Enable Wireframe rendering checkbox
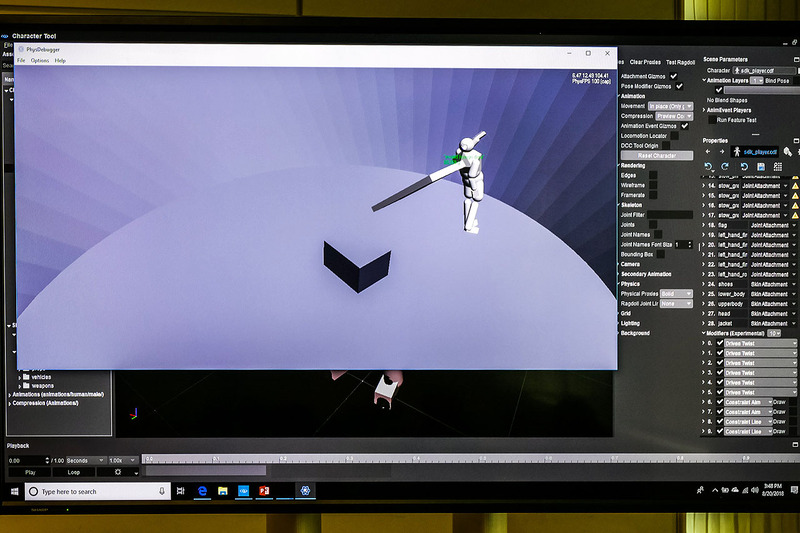 pyautogui.click(x=653, y=185)
